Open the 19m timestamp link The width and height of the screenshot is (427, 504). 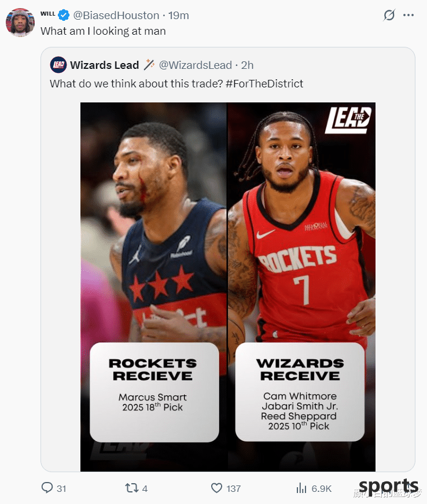click(179, 15)
